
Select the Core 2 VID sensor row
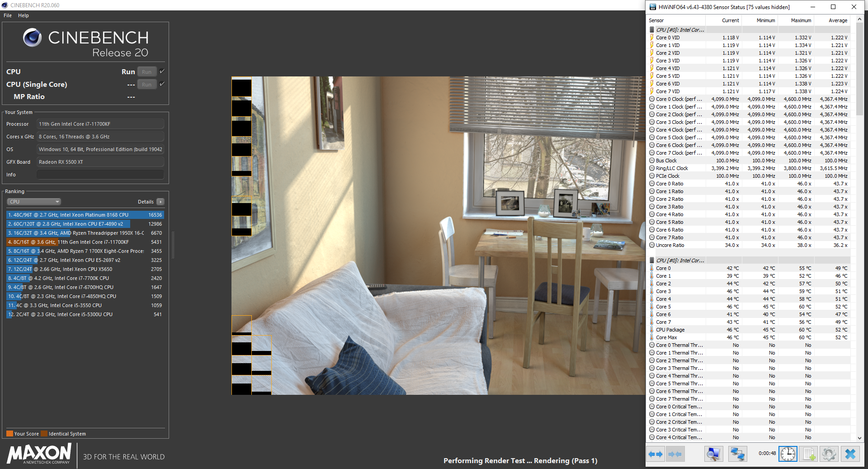coord(749,53)
